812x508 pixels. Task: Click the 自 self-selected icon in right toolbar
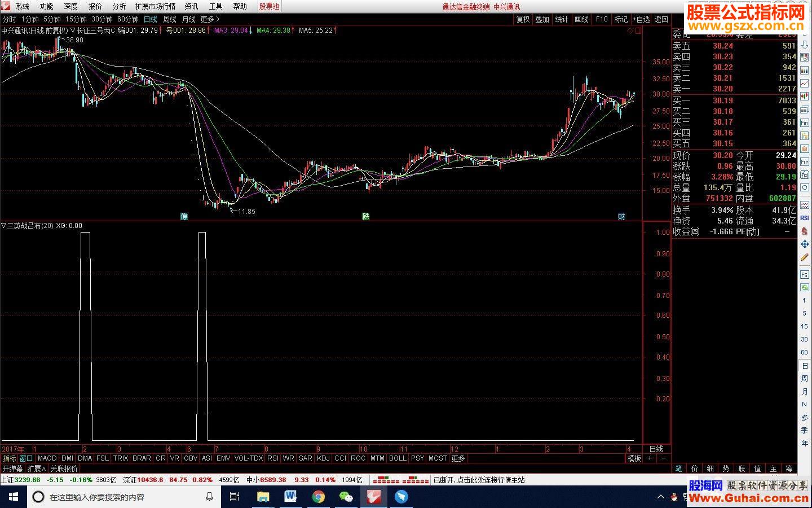point(805,148)
